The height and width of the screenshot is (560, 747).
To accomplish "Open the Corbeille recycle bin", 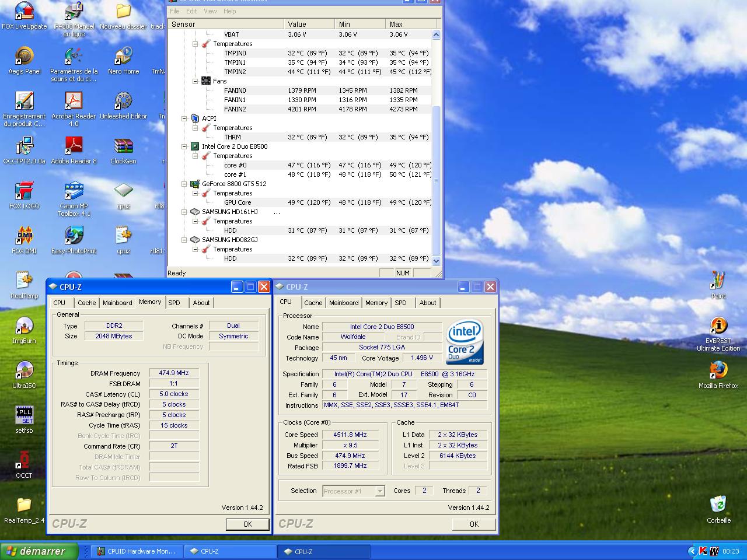I will point(718,510).
